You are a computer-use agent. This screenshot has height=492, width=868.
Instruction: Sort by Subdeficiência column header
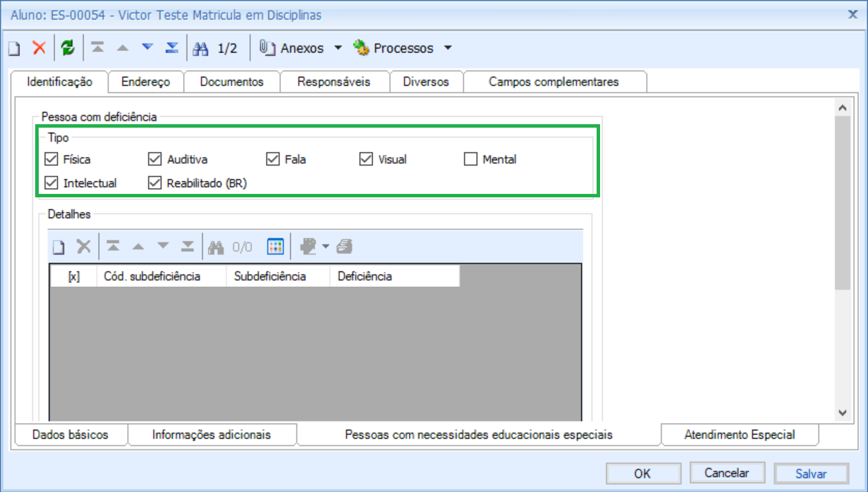(278, 276)
